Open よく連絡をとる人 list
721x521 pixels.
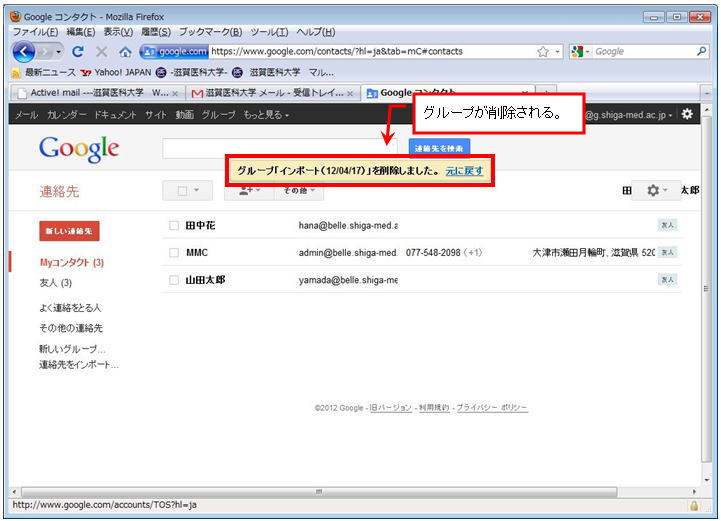tap(70, 308)
